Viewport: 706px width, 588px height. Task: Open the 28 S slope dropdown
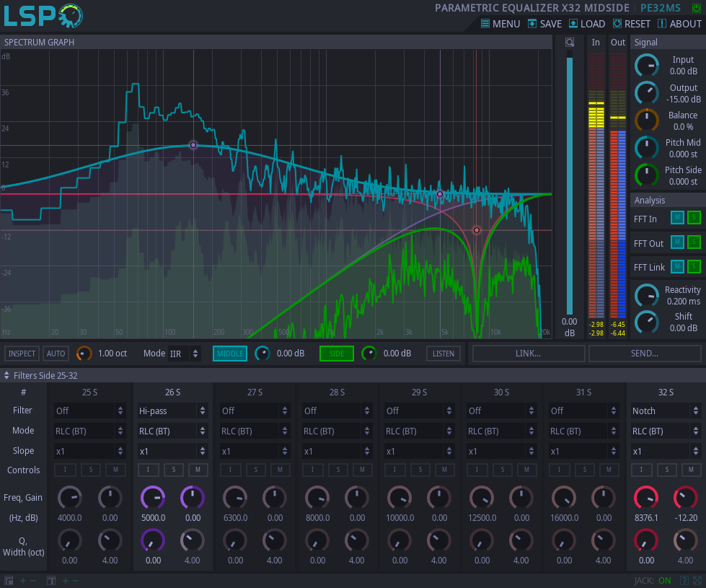[337, 451]
